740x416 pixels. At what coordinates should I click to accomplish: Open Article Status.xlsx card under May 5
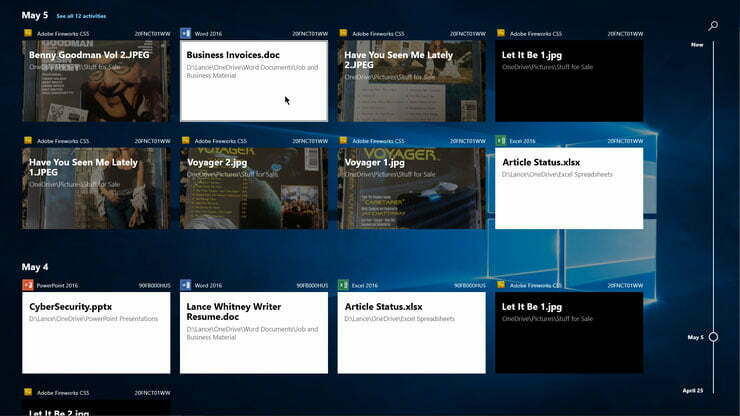click(x=568, y=188)
